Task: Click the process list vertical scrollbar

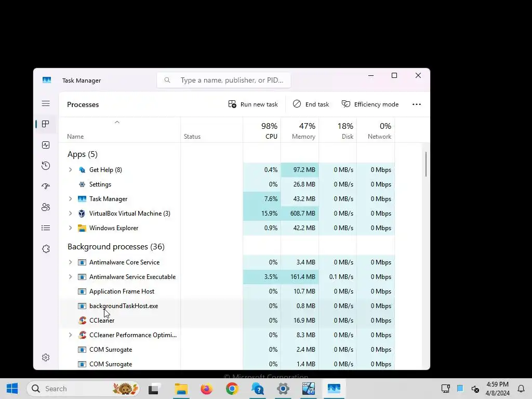Action: pyautogui.click(x=426, y=164)
